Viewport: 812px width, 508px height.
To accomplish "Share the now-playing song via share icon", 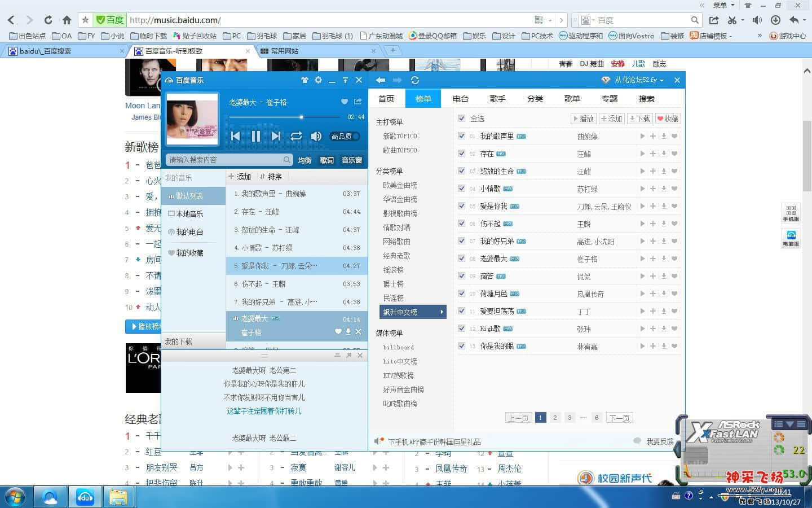I will click(358, 102).
